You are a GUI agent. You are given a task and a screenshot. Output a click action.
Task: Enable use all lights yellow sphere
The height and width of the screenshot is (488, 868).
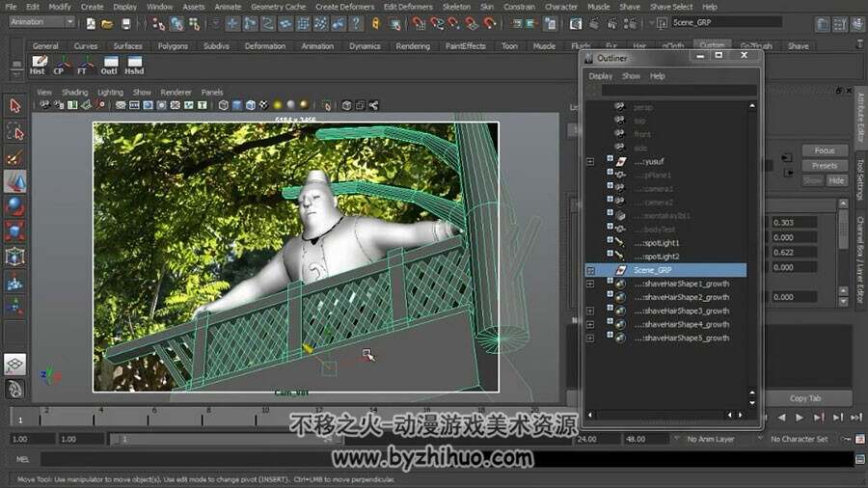coord(278,105)
